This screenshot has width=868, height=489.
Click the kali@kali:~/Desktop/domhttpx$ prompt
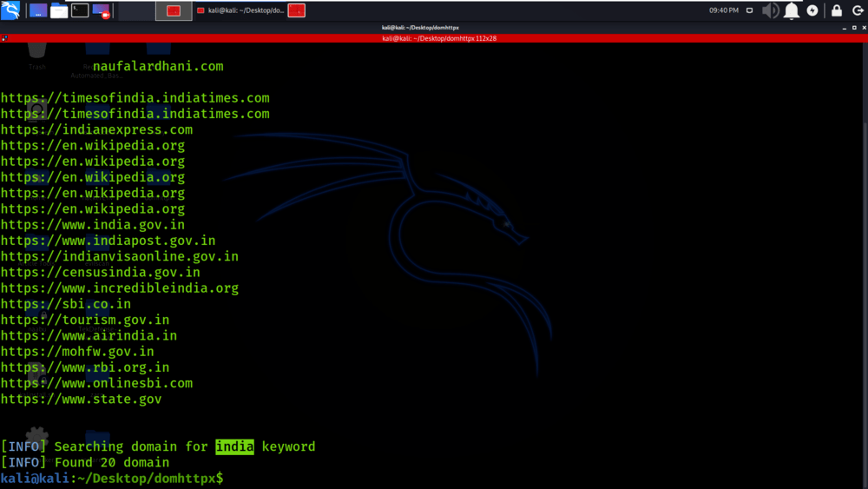[x=112, y=479]
